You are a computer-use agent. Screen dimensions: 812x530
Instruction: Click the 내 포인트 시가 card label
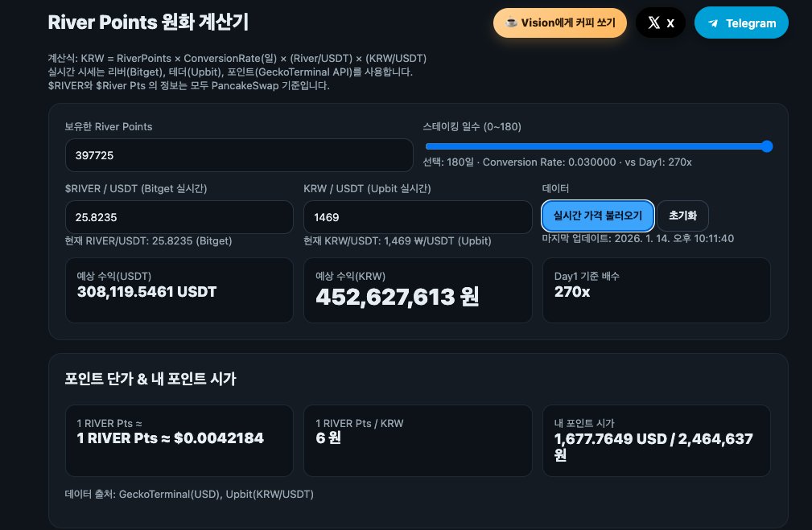(x=584, y=423)
